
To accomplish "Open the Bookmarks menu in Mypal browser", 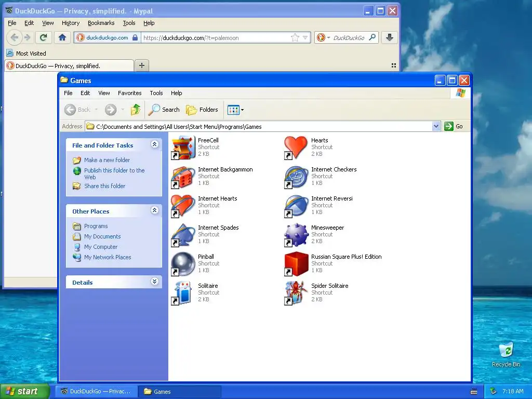I will 101,23.
